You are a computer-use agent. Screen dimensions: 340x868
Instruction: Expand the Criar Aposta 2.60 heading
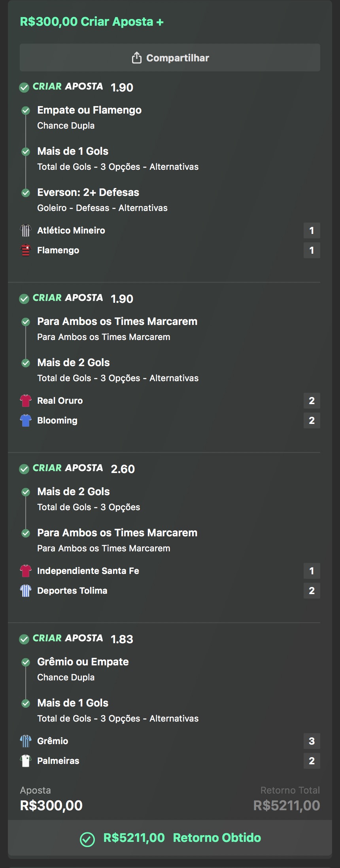pos(77,469)
